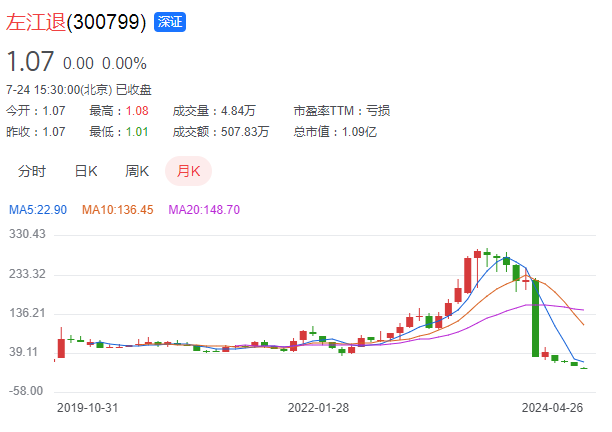
Task: Click the 最低 1.01 value
Action: tap(137, 132)
